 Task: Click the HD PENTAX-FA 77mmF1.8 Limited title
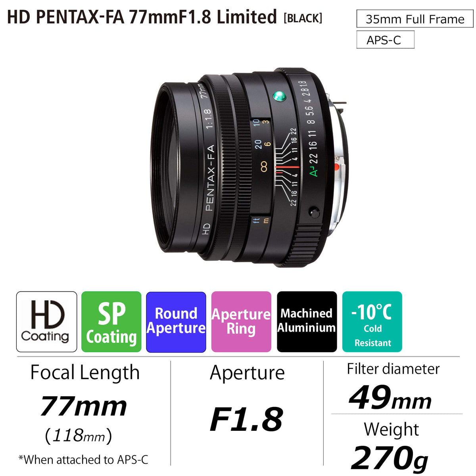[x=142, y=17]
